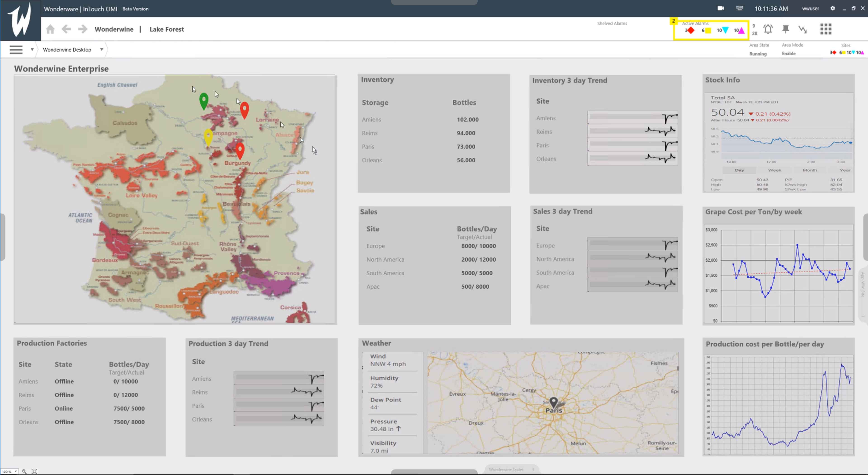
Task: Open the Orleans production trend sparkline
Action: pyautogui.click(x=279, y=419)
